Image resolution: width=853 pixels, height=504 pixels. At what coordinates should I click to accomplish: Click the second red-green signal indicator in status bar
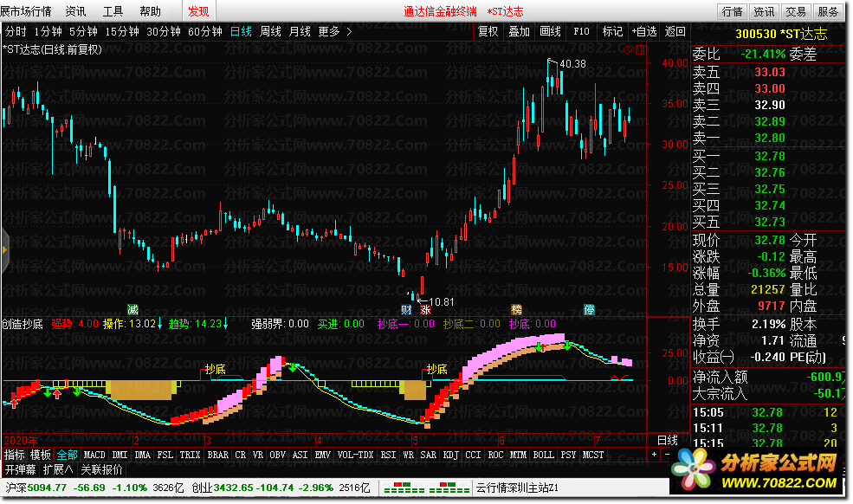point(449,488)
